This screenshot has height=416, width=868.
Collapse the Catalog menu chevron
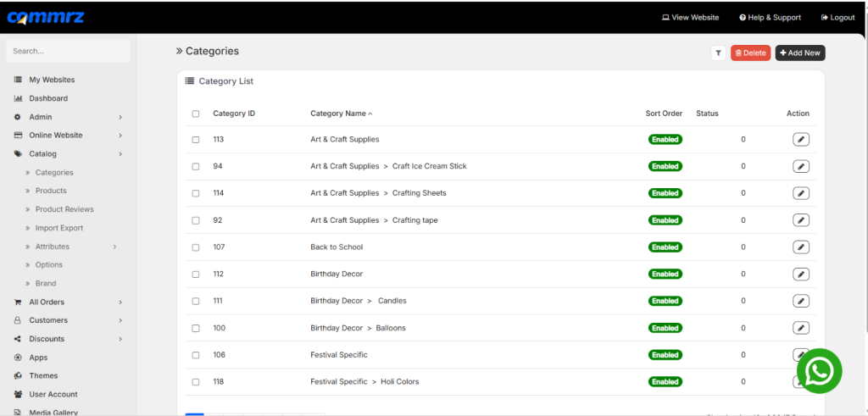click(x=120, y=154)
